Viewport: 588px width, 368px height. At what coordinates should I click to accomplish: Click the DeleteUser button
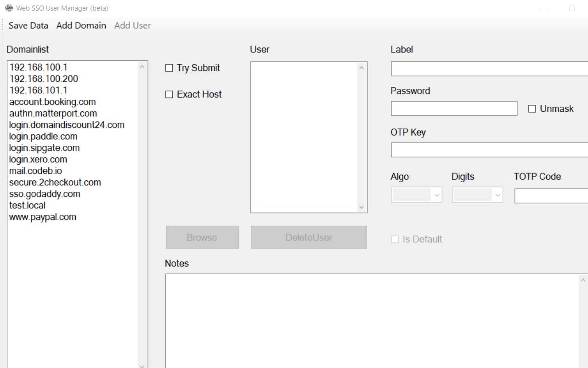309,237
